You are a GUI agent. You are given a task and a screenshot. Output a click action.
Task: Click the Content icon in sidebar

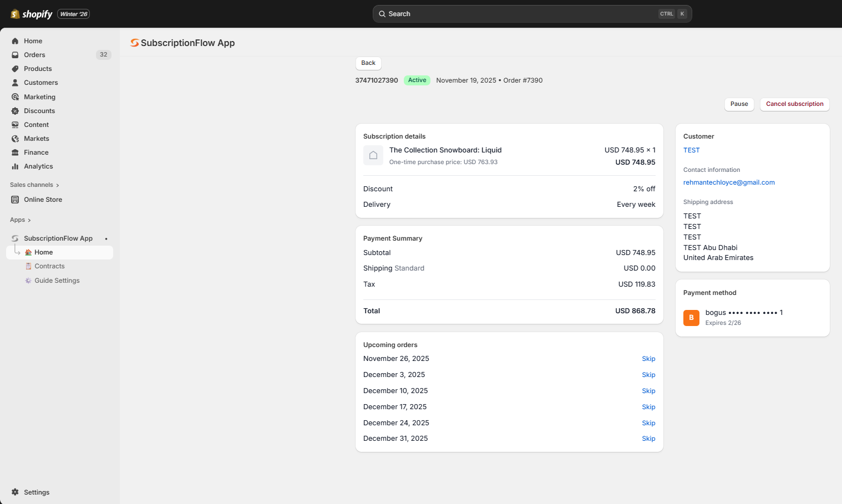coord(15,125)
